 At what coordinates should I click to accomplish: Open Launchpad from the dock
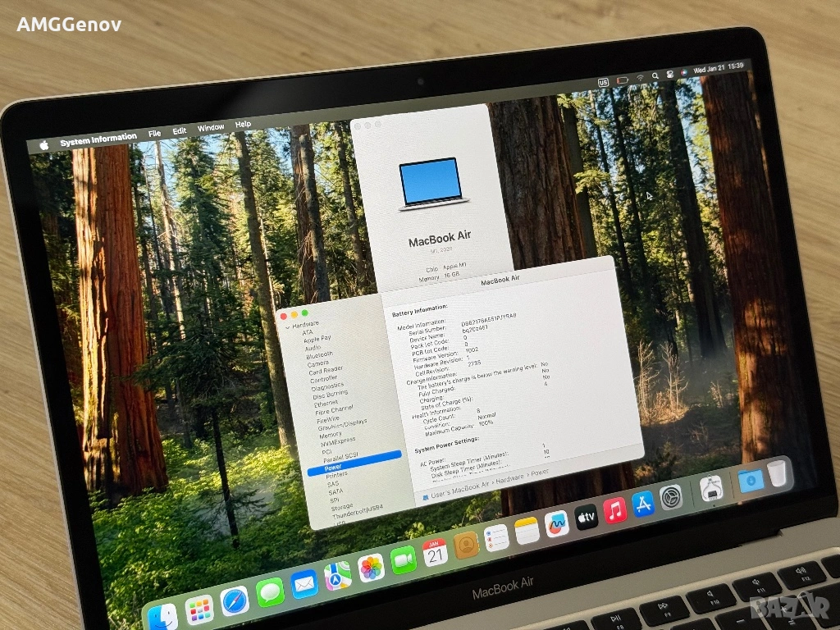pyautogui.click(x=199, y=609)
